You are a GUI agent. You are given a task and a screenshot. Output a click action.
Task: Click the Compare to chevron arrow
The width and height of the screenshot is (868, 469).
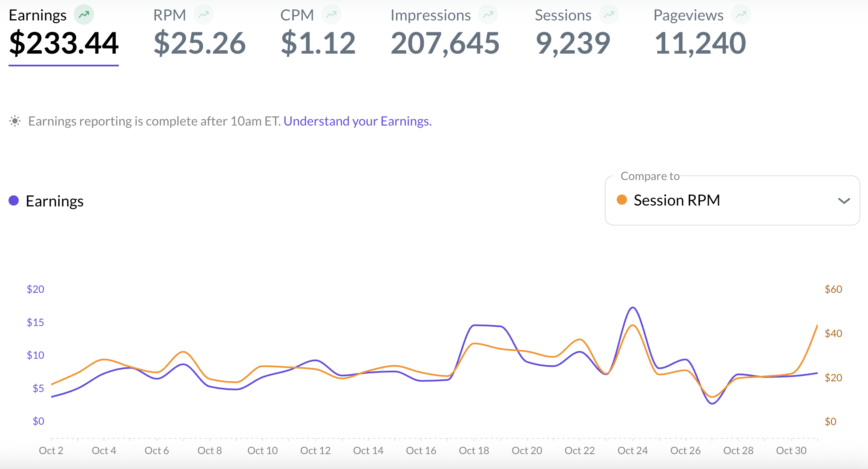(x=844, y=201)
